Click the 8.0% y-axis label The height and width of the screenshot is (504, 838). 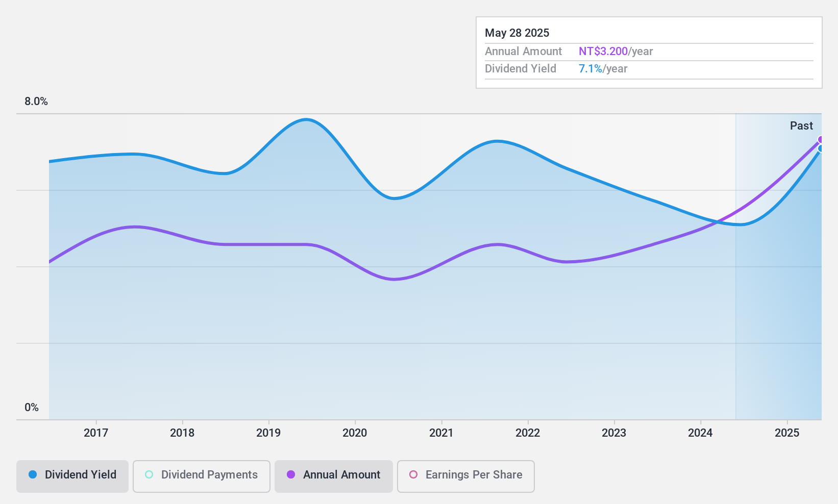tap(36, 102)
